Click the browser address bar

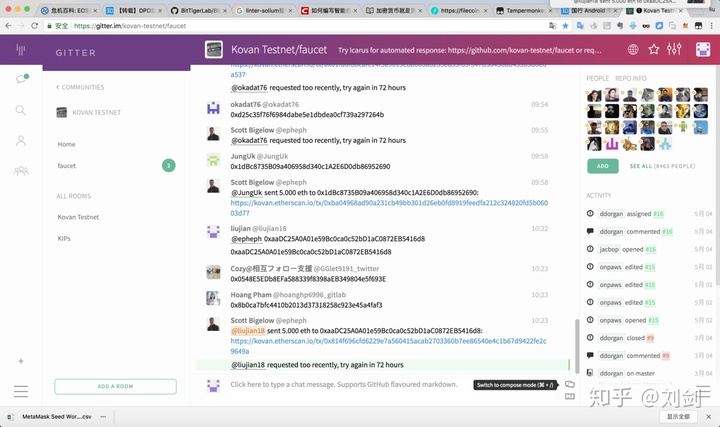coord(294,26)
